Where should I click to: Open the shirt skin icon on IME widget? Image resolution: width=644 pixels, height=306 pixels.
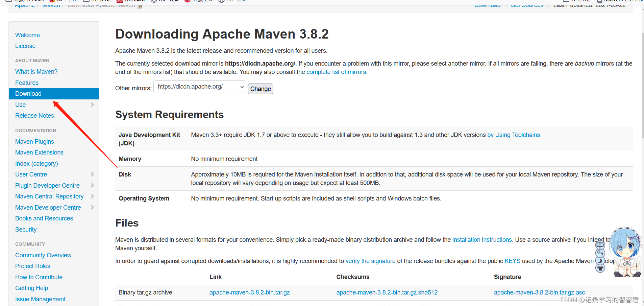coord(600,268)
